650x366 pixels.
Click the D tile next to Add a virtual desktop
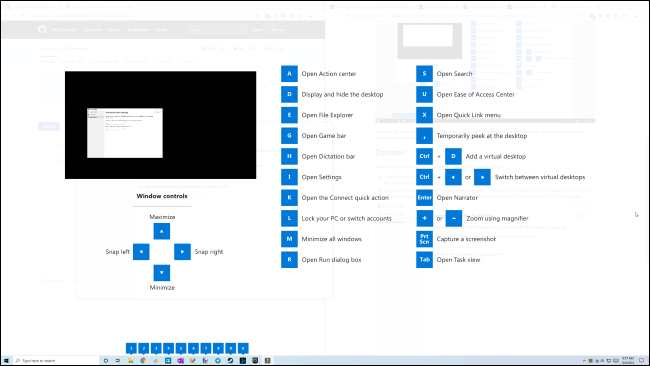(x=454, y=156)
